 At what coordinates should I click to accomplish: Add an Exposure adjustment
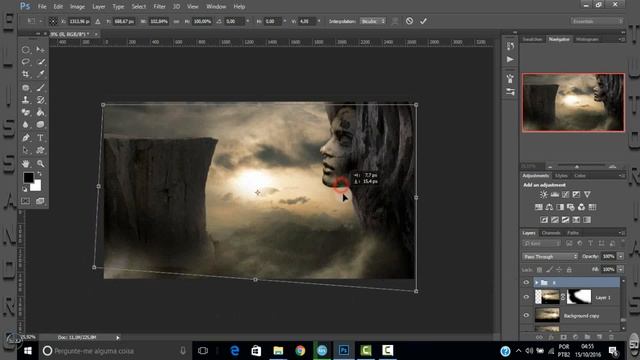(x=576, y=195)
